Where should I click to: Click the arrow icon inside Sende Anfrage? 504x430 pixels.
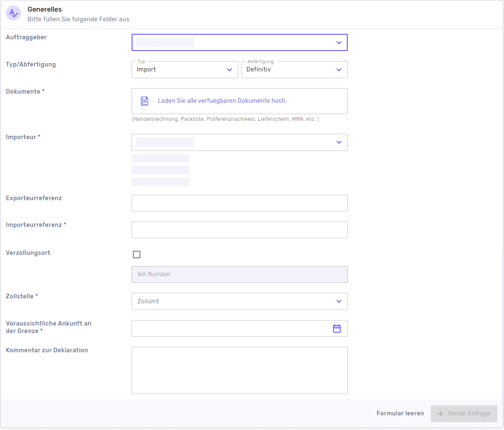[439, 413]
